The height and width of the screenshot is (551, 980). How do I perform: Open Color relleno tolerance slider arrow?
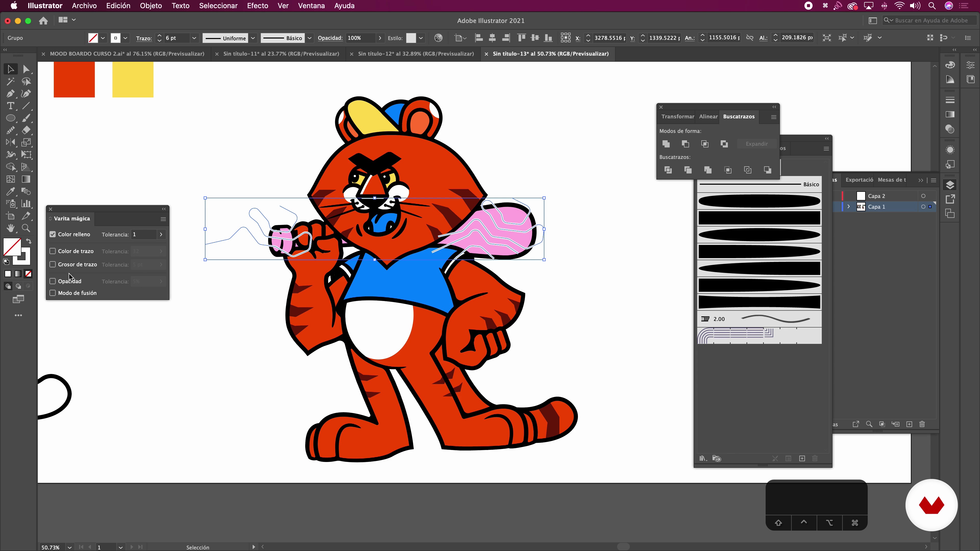161,234
